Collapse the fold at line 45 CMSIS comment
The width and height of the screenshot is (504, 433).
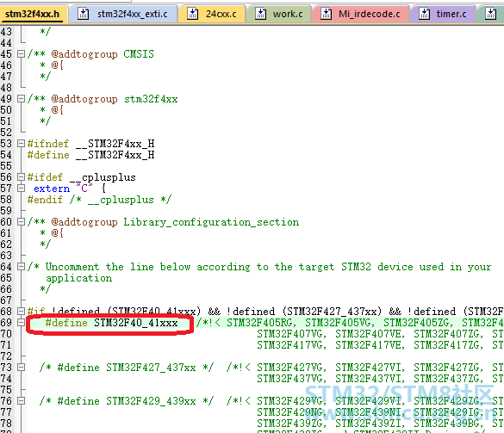click(21, 54)
